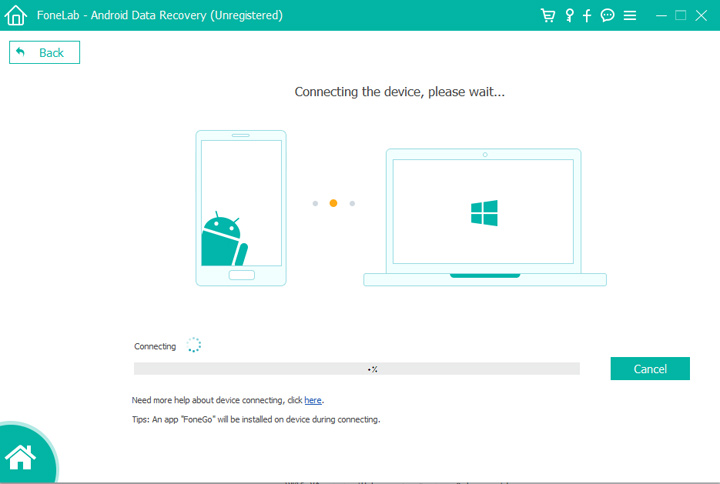Open the Facebook icon link
Viewport: 720px width, 484px height.
click(587, 16)
